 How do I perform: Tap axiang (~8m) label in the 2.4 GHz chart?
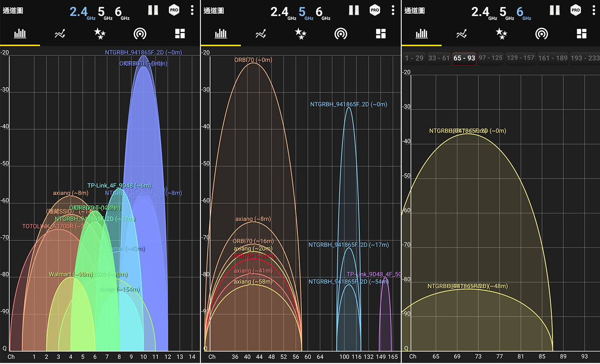(x=70, y=193)
